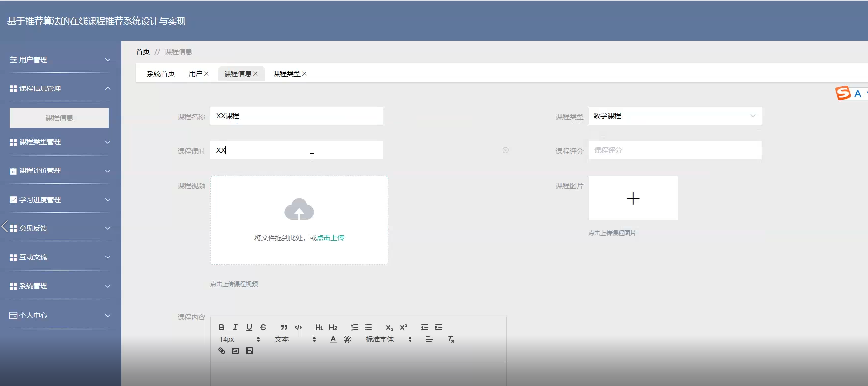868x386 pixels.
Task: Click the 学习进度管理 chart icon
Action: click(x=13, y=200)
